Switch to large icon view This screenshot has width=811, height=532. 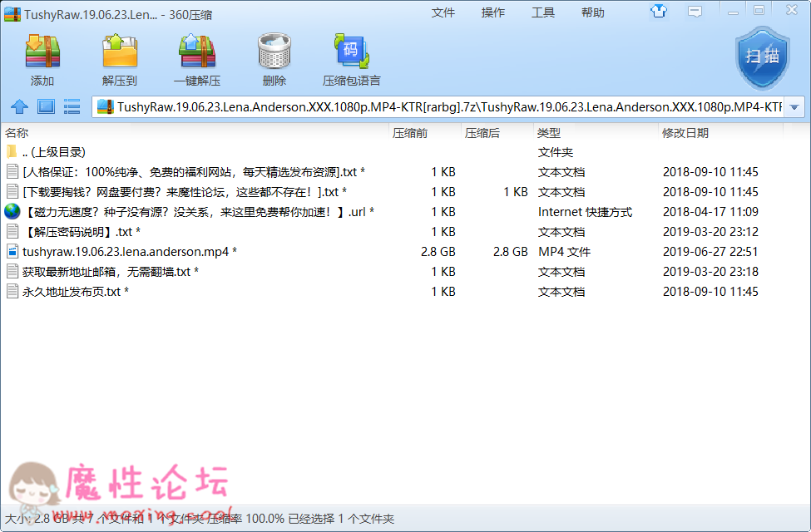pyautogui.click(x=46, y=106)
